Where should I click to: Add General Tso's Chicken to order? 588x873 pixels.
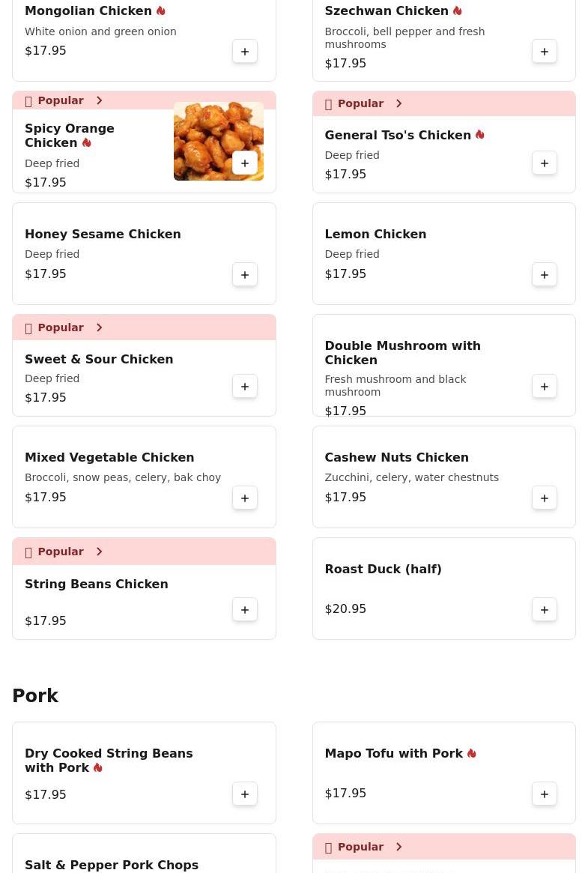545,163
